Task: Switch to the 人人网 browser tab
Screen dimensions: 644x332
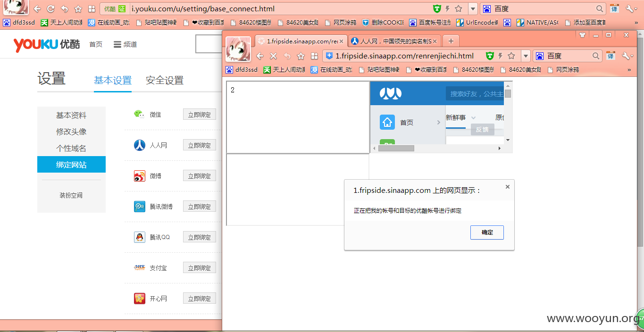Action: tap(394, 41)
